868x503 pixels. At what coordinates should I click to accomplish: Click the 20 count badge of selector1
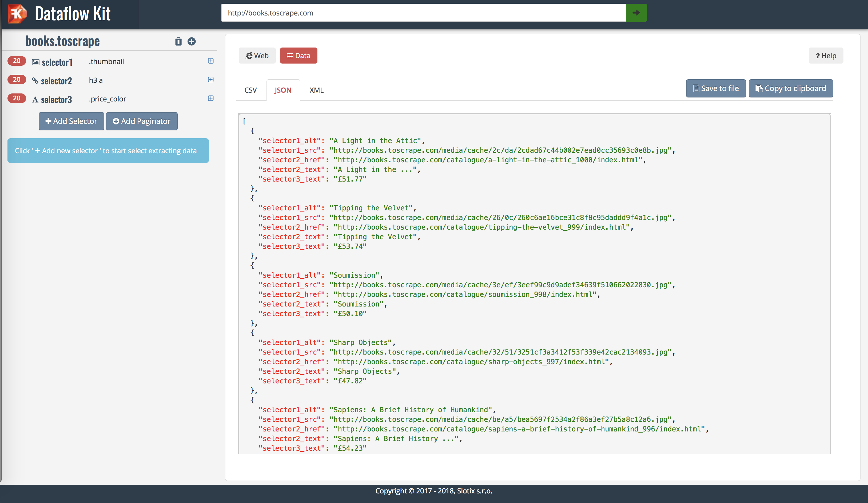[17, 61]
